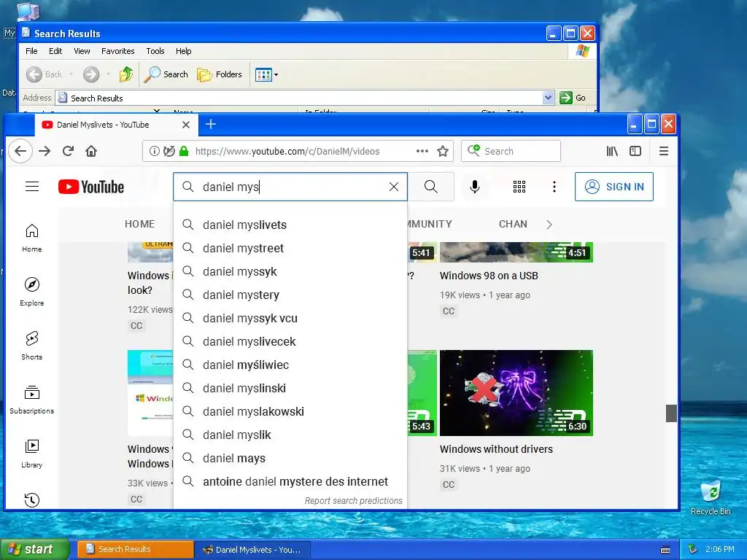Open Edit menu in Search Results window
The width and height of the screenshot is (747, 560).
pyautogui.click(x=55, y=51)
